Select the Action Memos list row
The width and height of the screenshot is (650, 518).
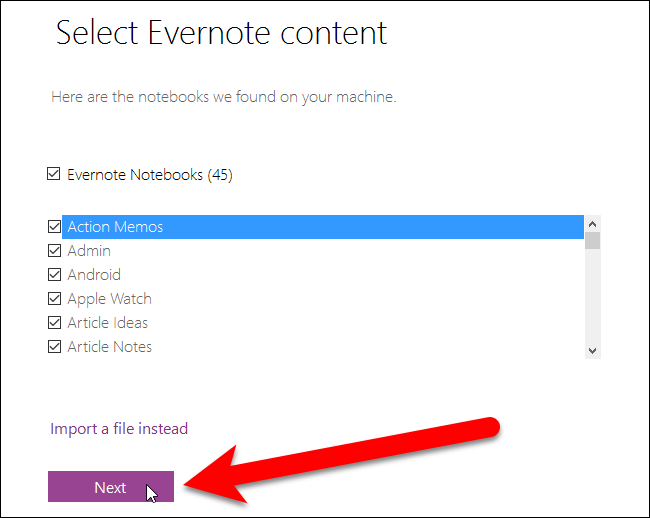click(320, 227)
